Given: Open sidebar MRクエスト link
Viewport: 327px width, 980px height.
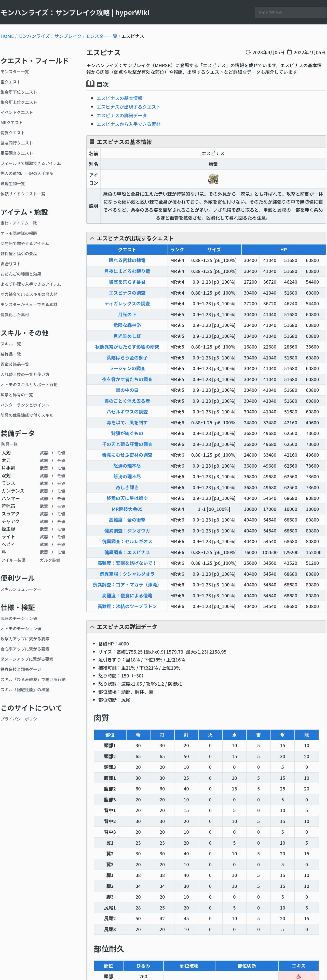Looking at the screenshot, I should click(x=11, y=123).
